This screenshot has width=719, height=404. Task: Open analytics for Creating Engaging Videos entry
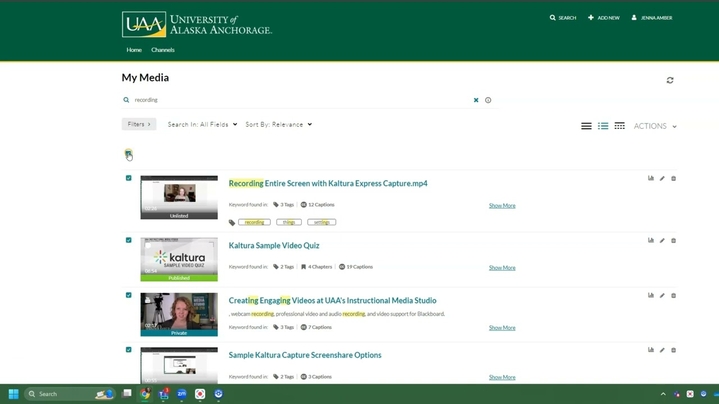(x=651, y=295)
